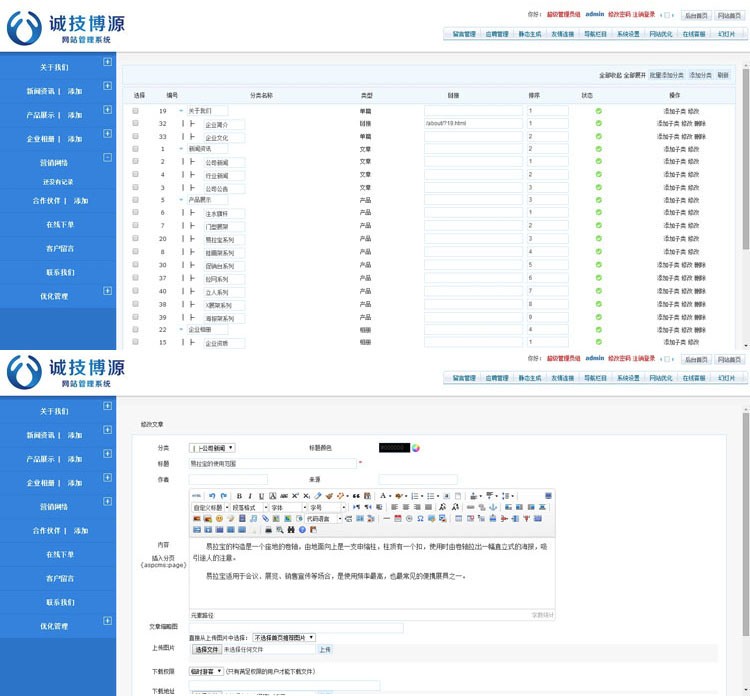Tick the checkbox for category row 19

136,110
